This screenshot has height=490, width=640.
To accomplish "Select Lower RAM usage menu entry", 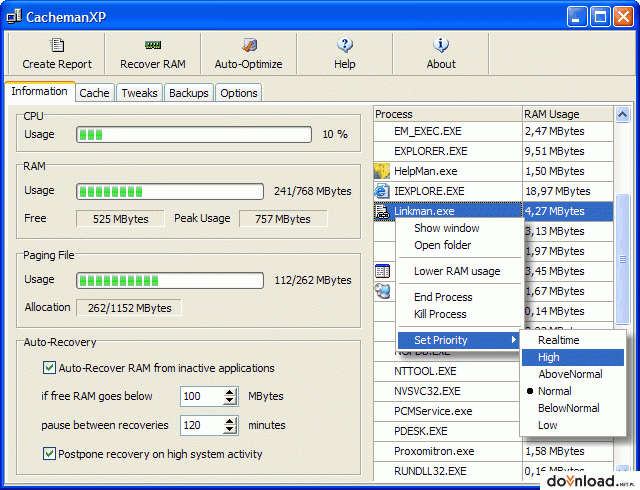I will [457, 271].
